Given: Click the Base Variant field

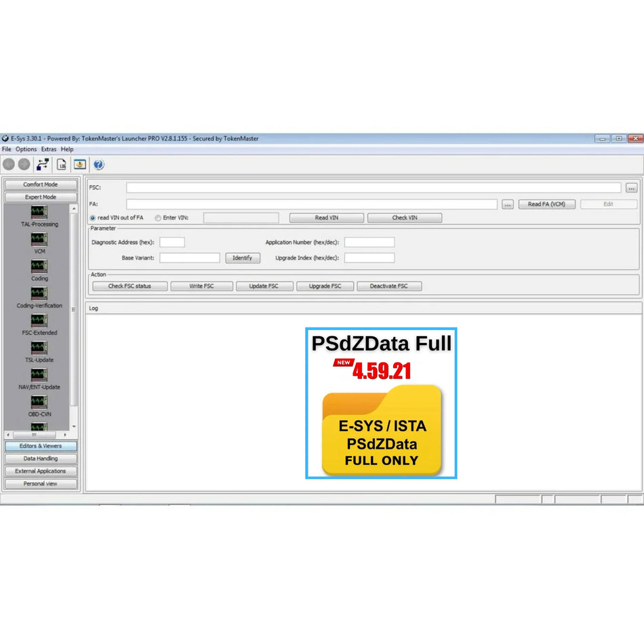Looking at the screenshot, I should (x=190, y=258).
